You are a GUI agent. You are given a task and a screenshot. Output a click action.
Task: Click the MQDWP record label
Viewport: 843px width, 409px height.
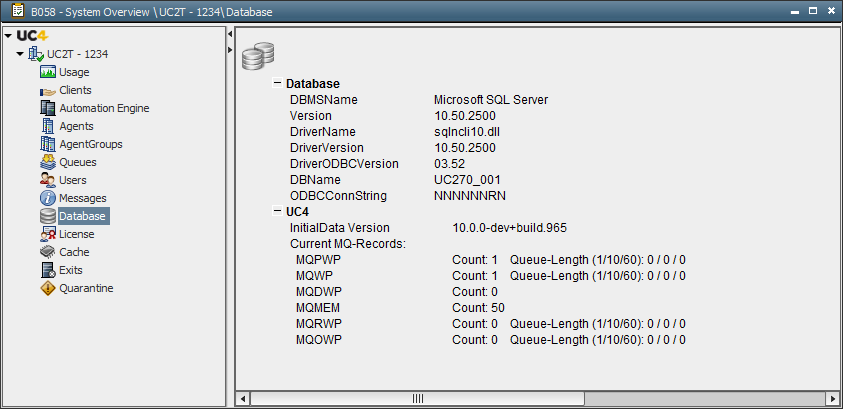point(319,292)
